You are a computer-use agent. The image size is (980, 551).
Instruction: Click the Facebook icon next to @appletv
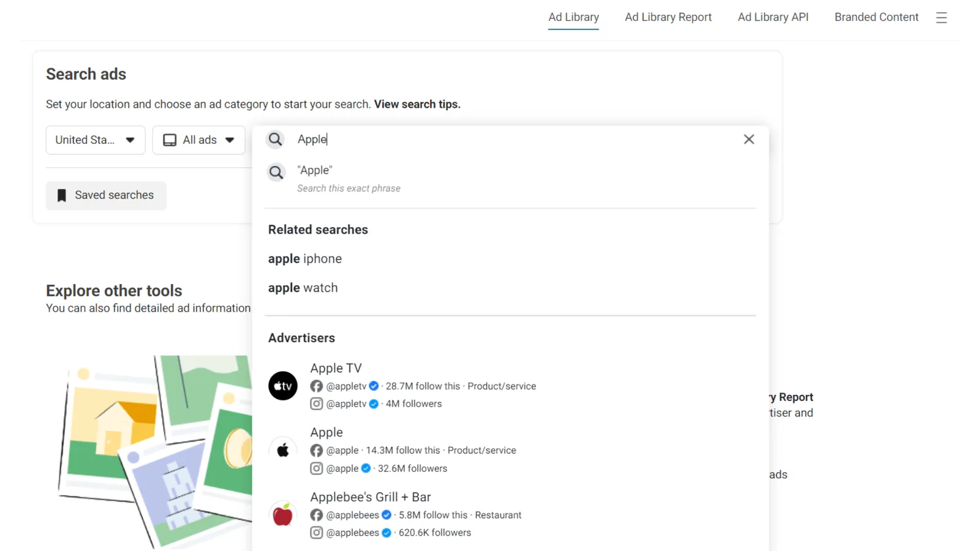point(316,386)
